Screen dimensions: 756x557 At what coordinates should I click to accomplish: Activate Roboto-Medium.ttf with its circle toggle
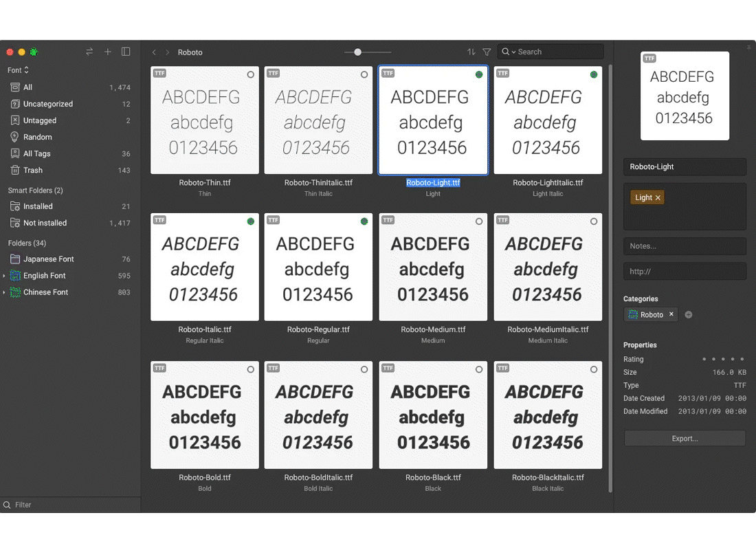(x=479, y=221)
